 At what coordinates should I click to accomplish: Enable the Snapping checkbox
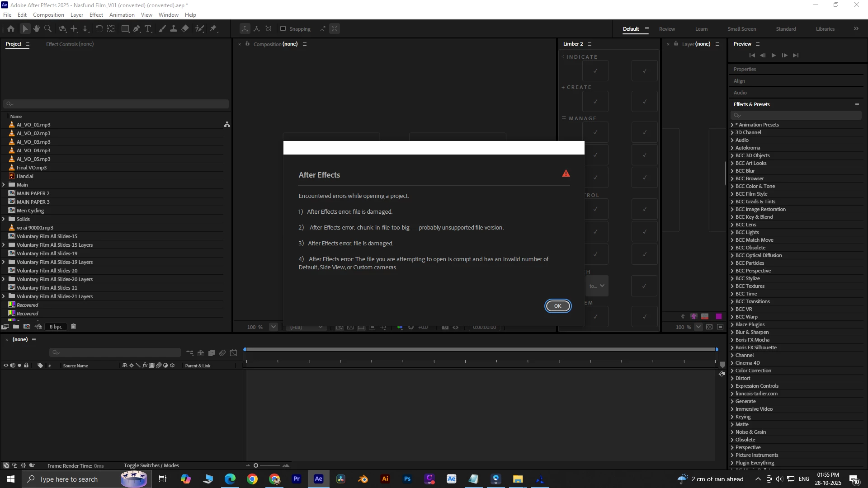click(283, 28)
